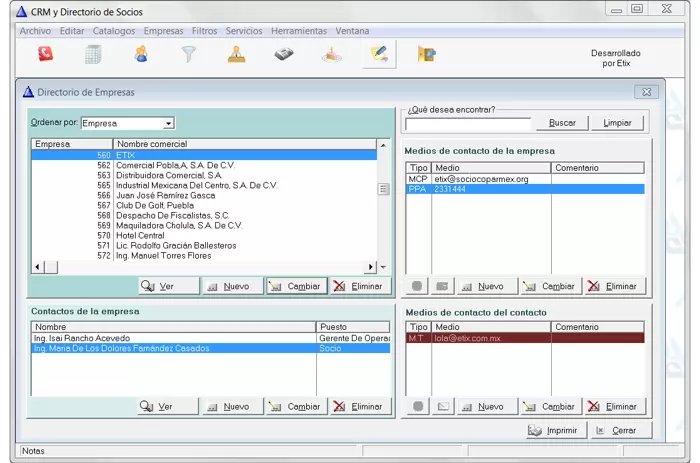Click the Filtros menu
This screenshot has height=463, width=700.
tap(205, 31)
